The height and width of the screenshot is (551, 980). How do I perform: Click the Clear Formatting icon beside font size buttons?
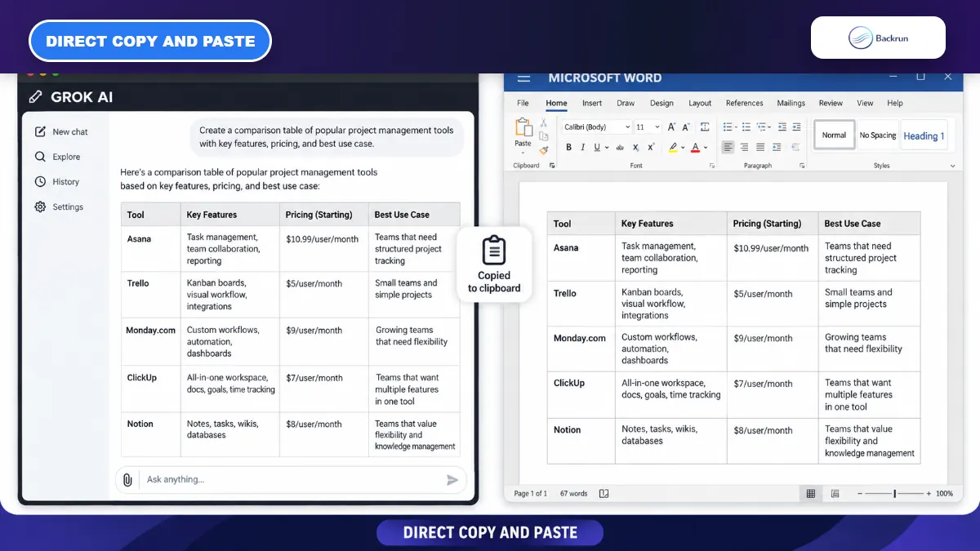click(704, 127)
